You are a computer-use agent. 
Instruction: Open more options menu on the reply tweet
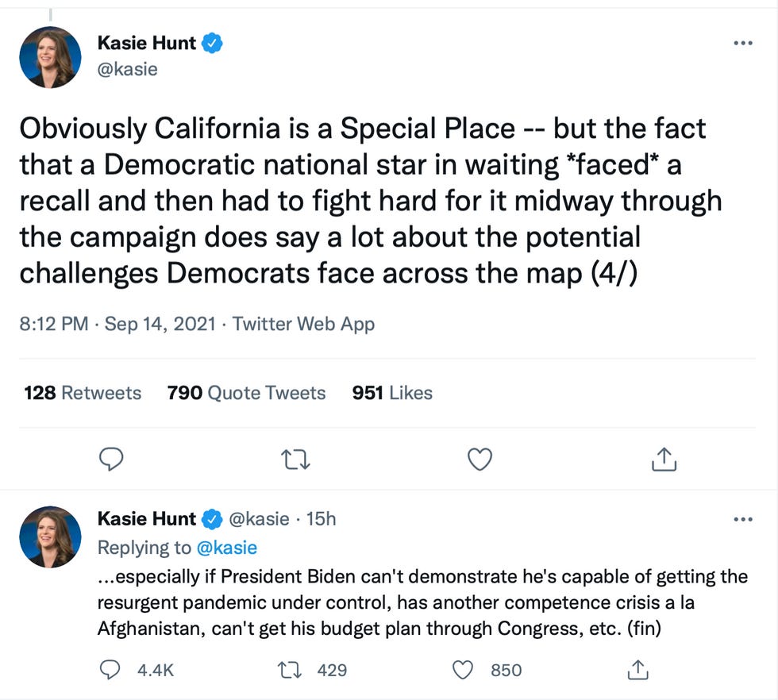point(743,519)
